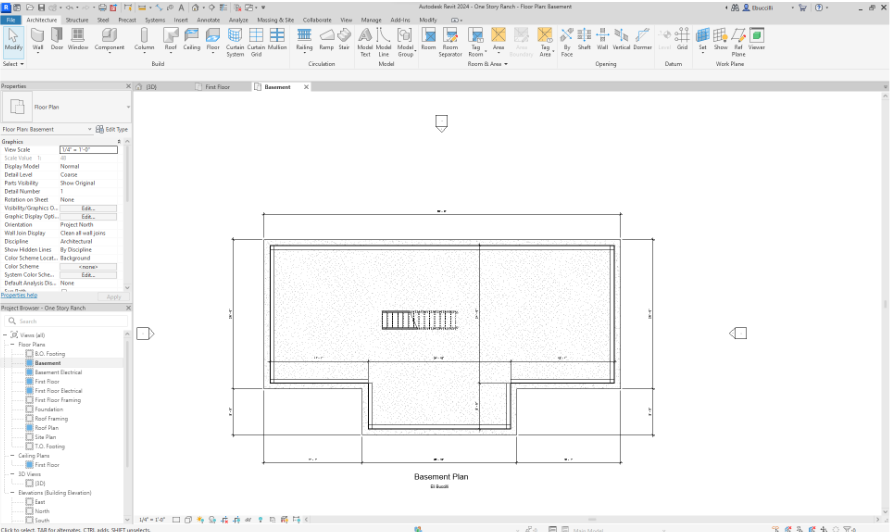Choose the Curtain System tool
The image size is (891, 532).
pos(235,42)
